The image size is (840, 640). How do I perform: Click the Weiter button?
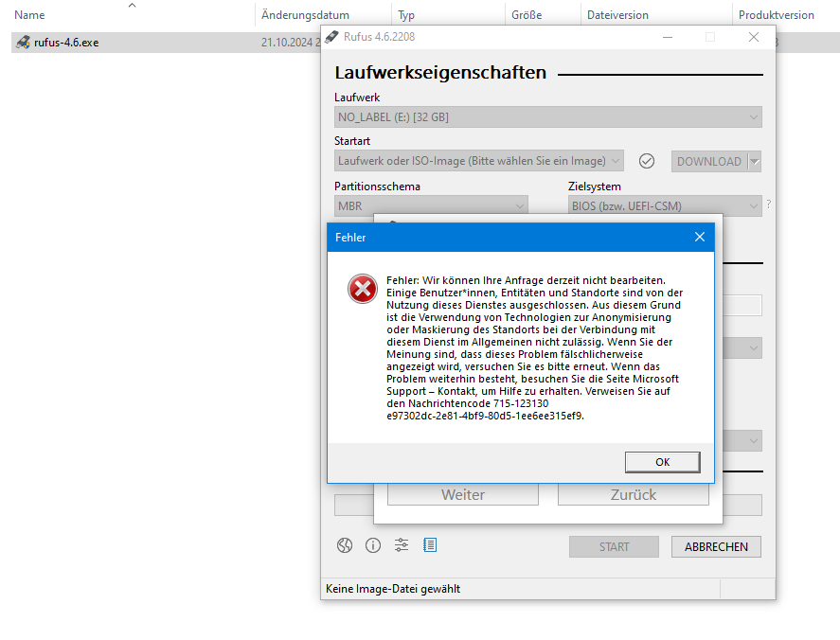coord(462,494)
